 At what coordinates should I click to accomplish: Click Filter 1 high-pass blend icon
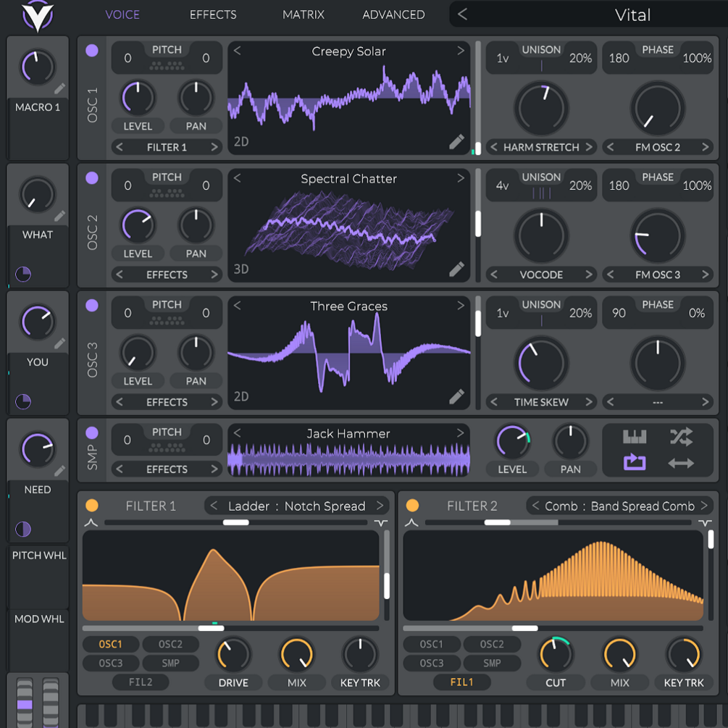381,523
